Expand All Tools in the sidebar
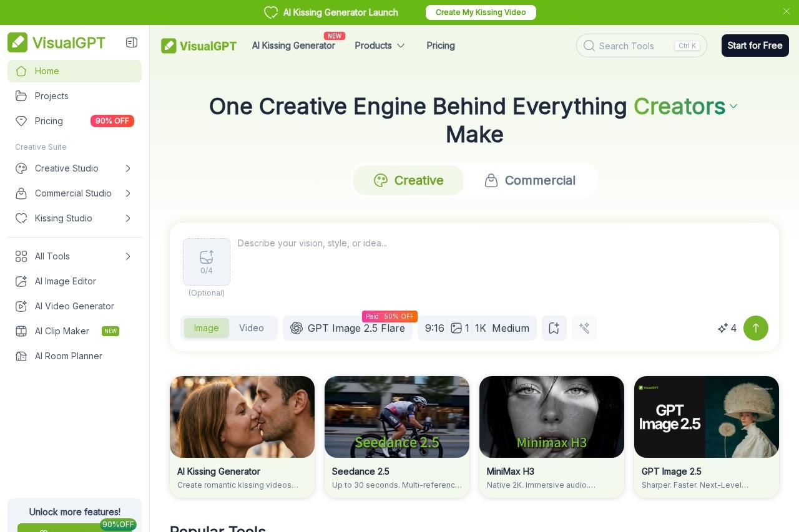This screenshot has width=799, height=532. coord(74,256)
